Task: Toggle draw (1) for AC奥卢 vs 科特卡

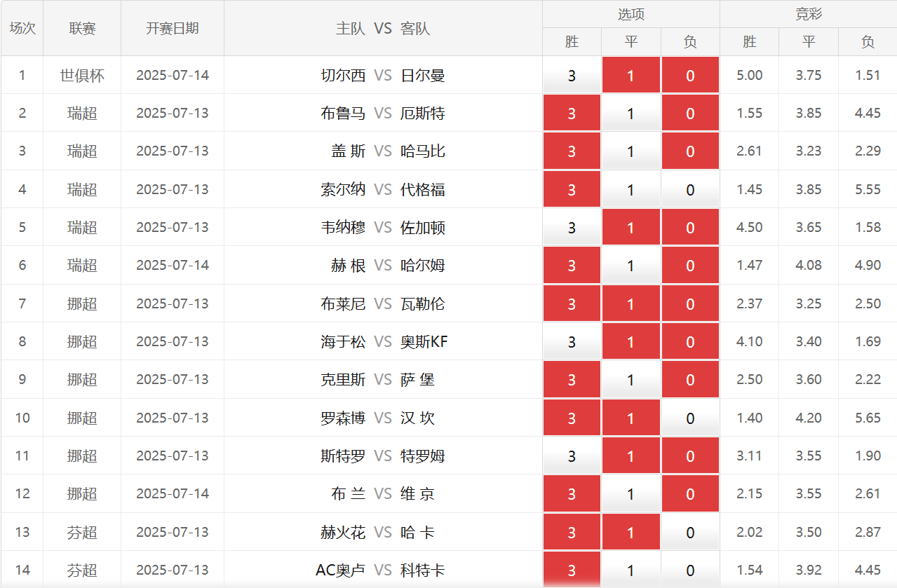Action: coord(630,570)
